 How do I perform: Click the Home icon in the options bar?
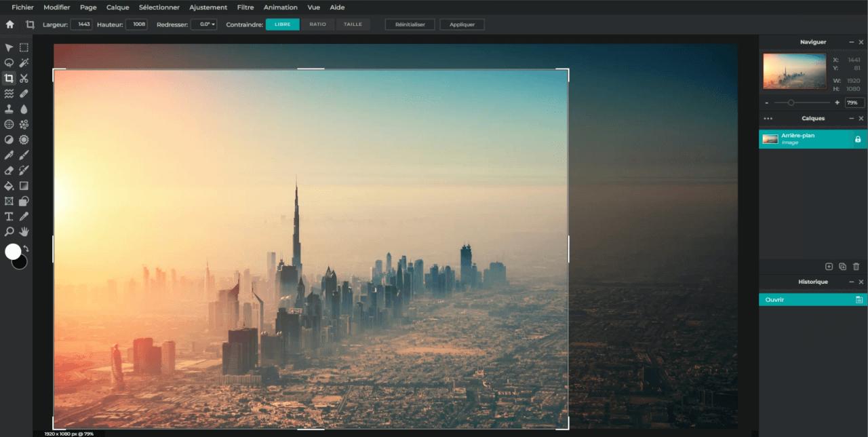(x=9, y=24)
